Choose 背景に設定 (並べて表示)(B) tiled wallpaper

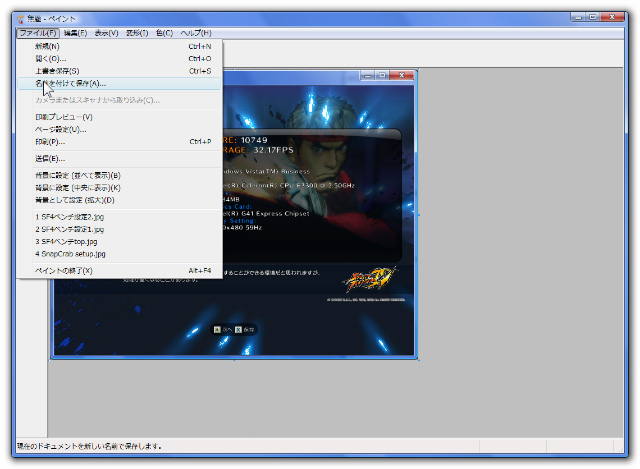tap(119, 176)
